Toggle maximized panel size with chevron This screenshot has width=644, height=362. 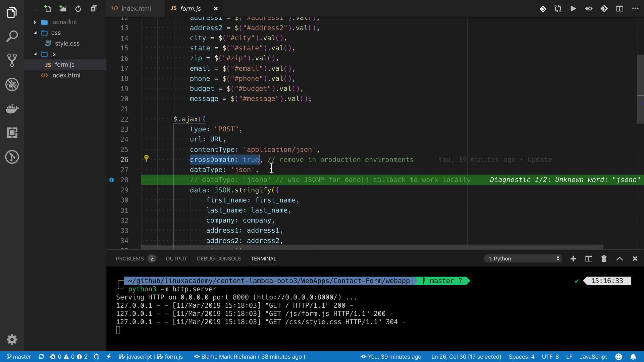[620, 258]
